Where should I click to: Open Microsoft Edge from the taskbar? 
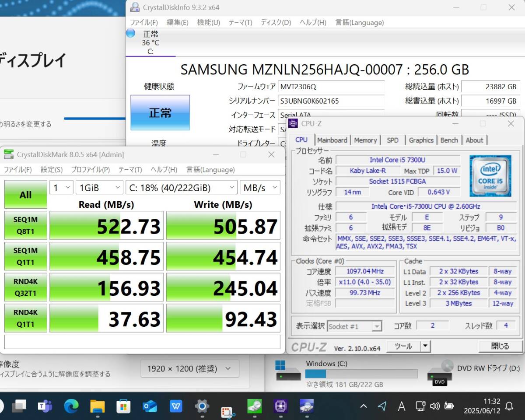coord(71,406)
